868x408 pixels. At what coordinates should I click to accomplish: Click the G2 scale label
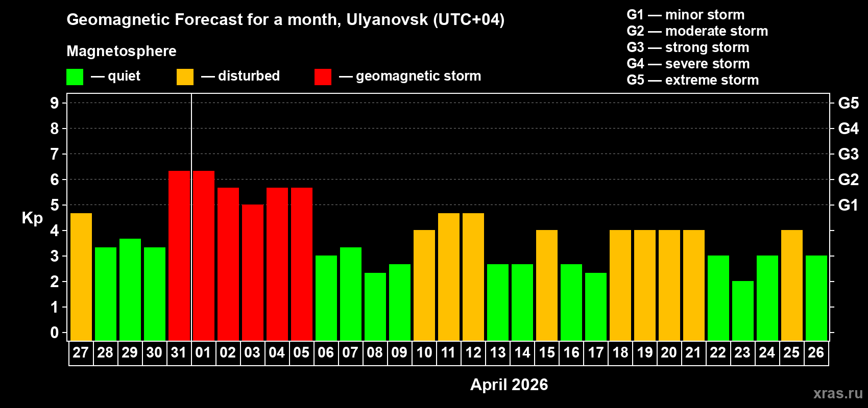849,180
